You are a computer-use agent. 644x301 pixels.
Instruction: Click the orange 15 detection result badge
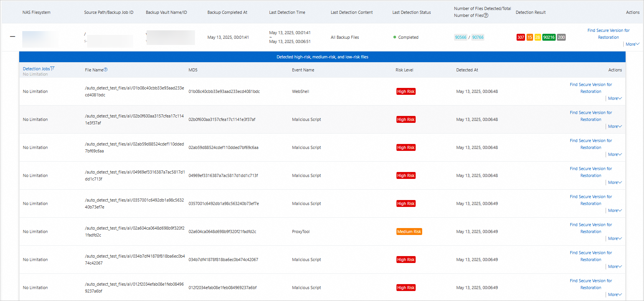point(530,37)
